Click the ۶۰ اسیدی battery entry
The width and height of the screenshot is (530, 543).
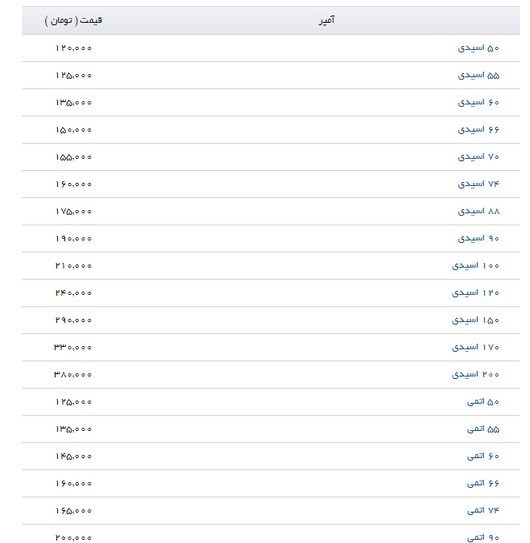click(x=478, y=103)
